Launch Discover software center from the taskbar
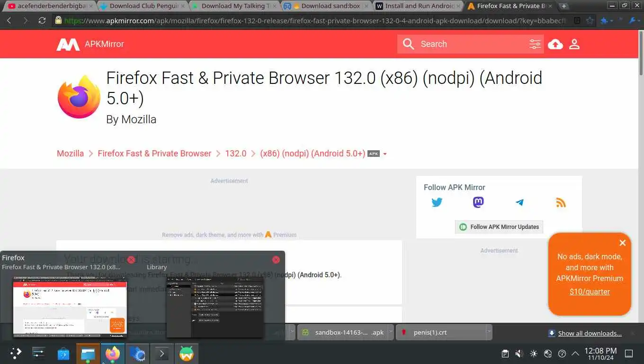 coord(63,354)
